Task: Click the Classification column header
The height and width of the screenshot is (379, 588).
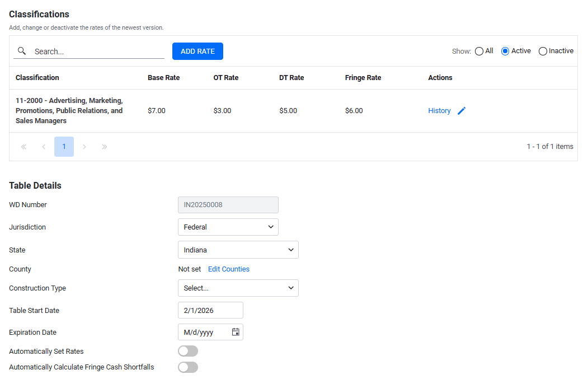Action: [x=37, y=78]
